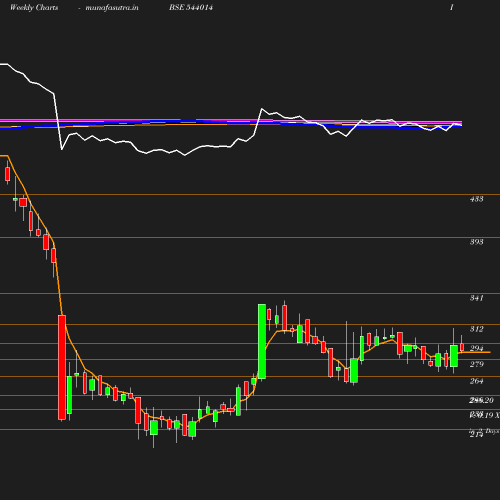The height and width of the screenshot is (500, 500).
Task: Click the 294 price level label
Action: [476, 348]
